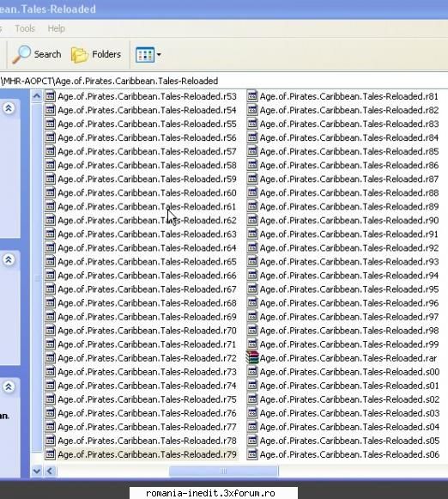Select file name Age.of.Pirates.Caribbean.Tales-Reloaded.s04
Viewport: 448px width, 499px height.
point(349,427)
